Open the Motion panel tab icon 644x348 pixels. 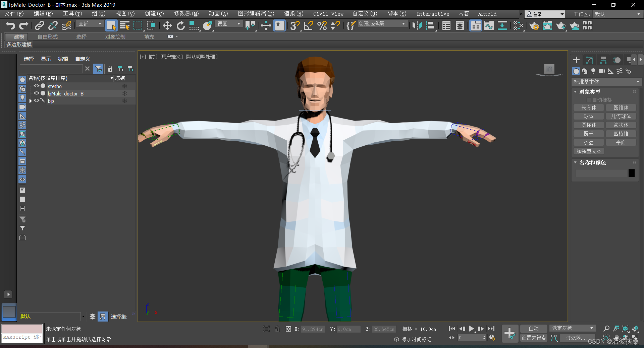(616, 60)
